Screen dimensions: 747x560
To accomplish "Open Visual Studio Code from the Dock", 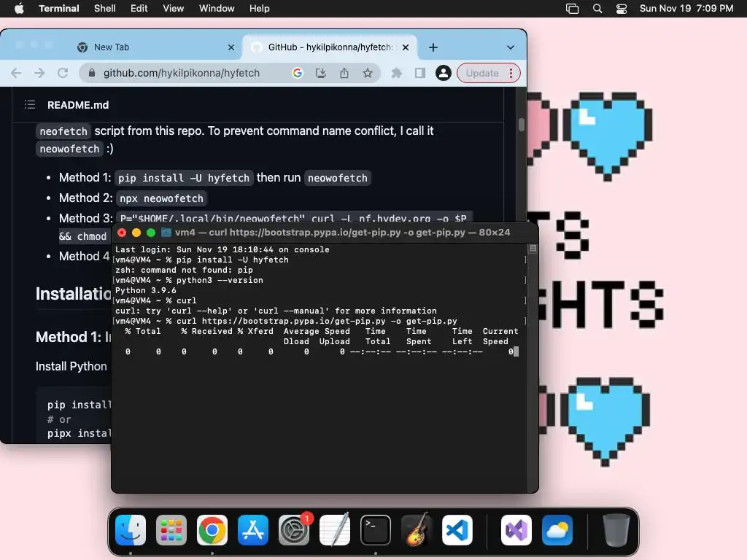I will pyautogui.click(x=457, y=529).
